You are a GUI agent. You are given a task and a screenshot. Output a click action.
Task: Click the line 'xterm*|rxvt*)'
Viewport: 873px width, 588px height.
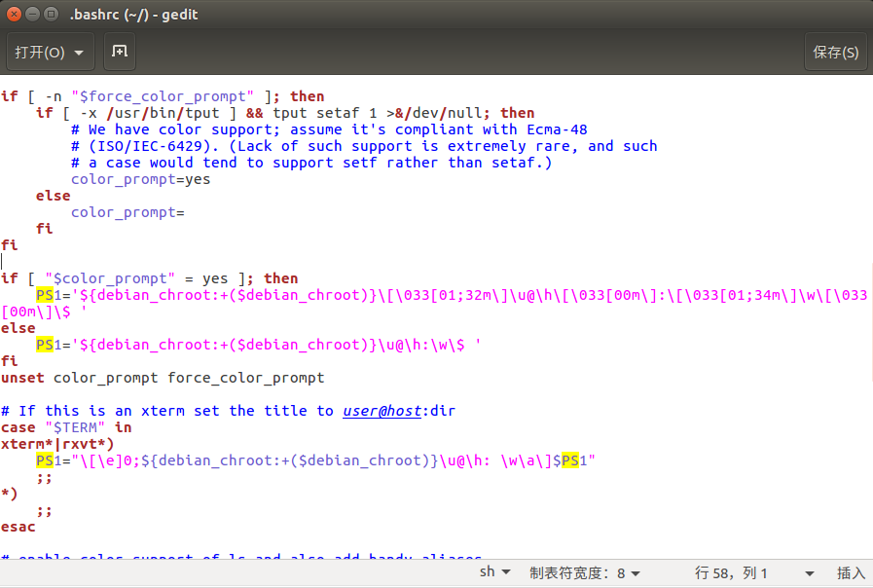pos(56,444)
